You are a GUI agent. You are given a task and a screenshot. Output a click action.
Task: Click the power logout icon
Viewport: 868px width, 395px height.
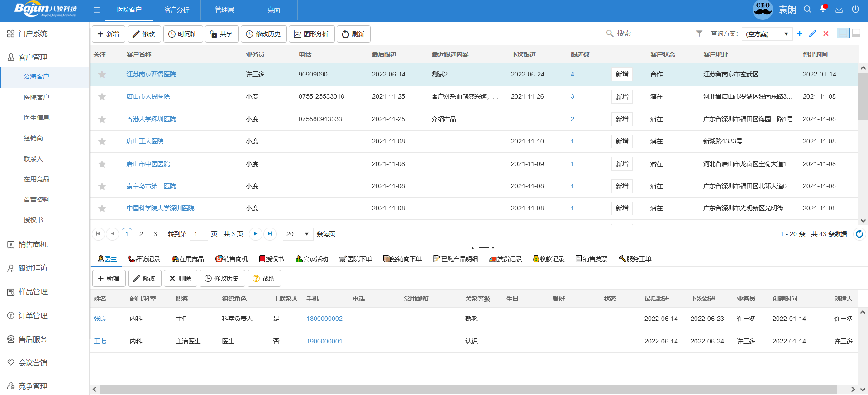855,10
